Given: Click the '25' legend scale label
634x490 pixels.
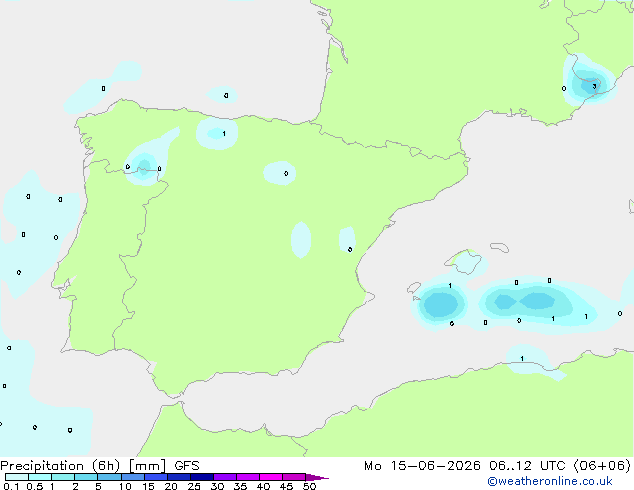Looking at the screenshot, I should coord(194,486).
